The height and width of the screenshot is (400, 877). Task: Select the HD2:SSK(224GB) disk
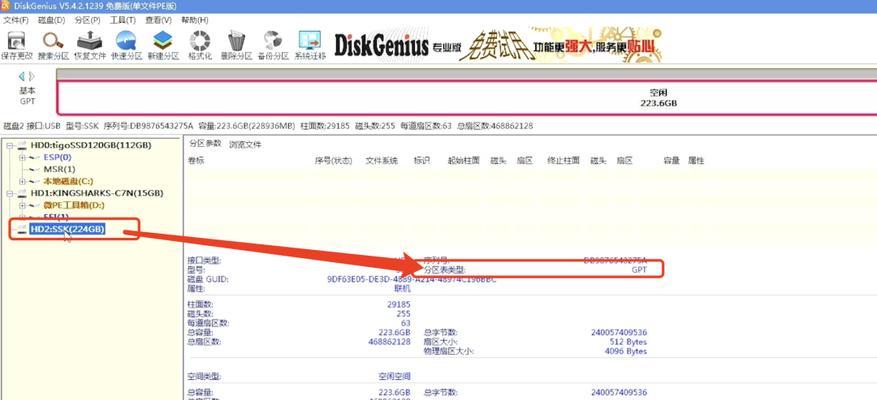[68, 229]
